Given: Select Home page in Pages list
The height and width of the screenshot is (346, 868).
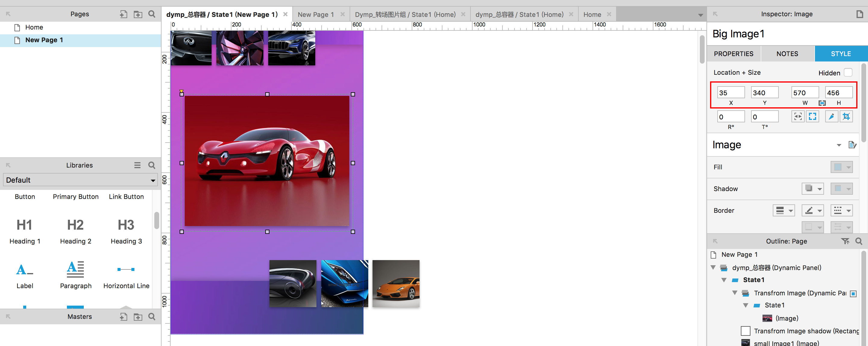Looking at the screenshot, I should tap(34, 27).
